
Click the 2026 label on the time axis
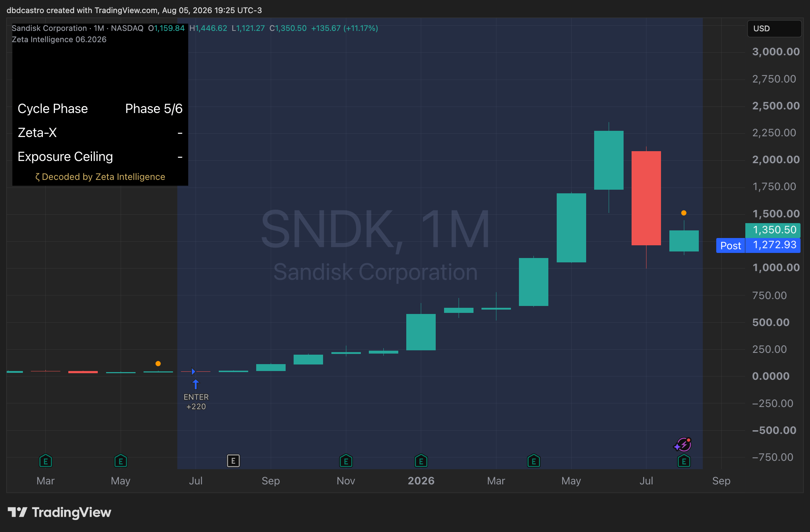pos(421,481)
